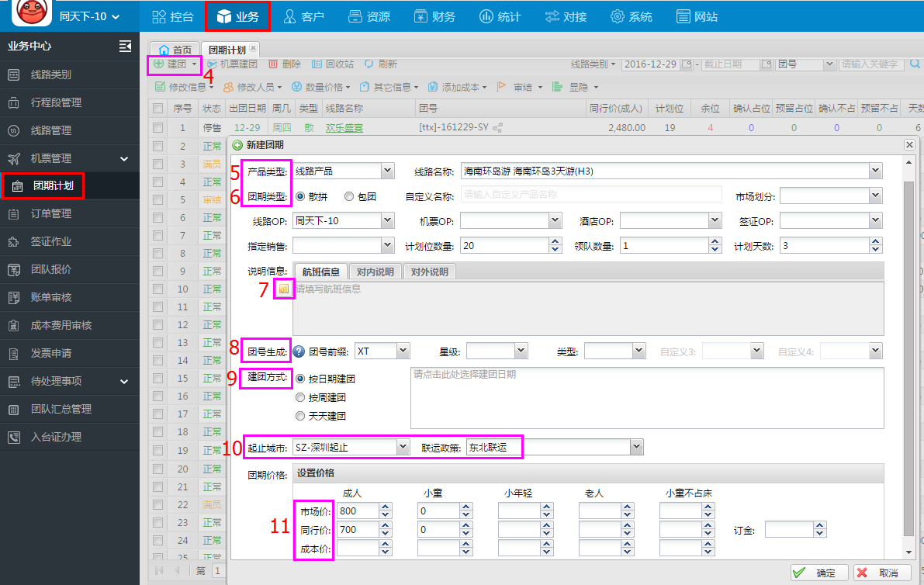Click the 自定义名称 input field
The height and width of the screenshot is (585, 924).
(591, 195)
